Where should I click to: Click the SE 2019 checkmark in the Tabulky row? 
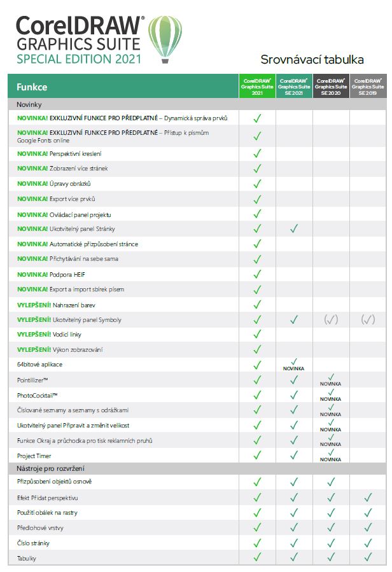click(x=368, y=557)
